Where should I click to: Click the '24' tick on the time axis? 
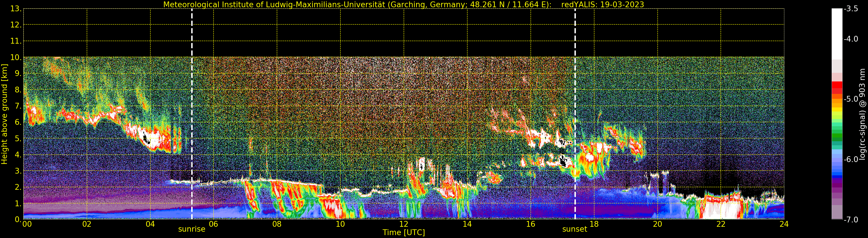(x=784, y=224)
